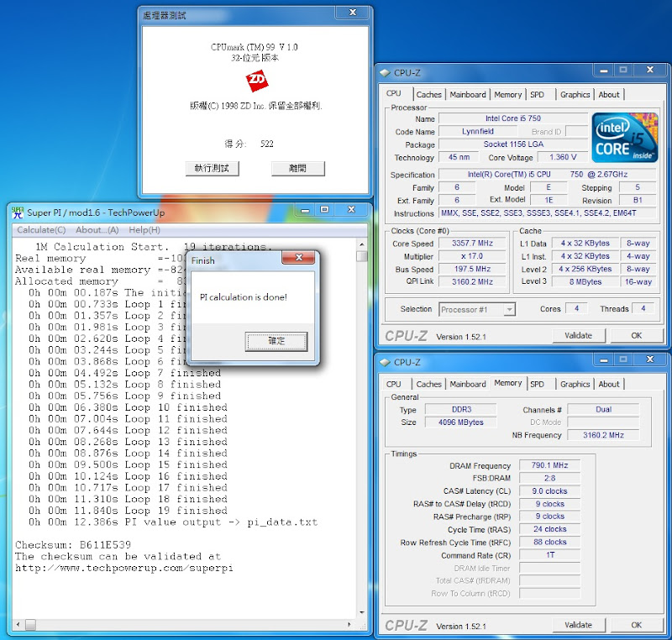
Task: Click Validate in the upper CPU-Z window
Action: [579, 335]
